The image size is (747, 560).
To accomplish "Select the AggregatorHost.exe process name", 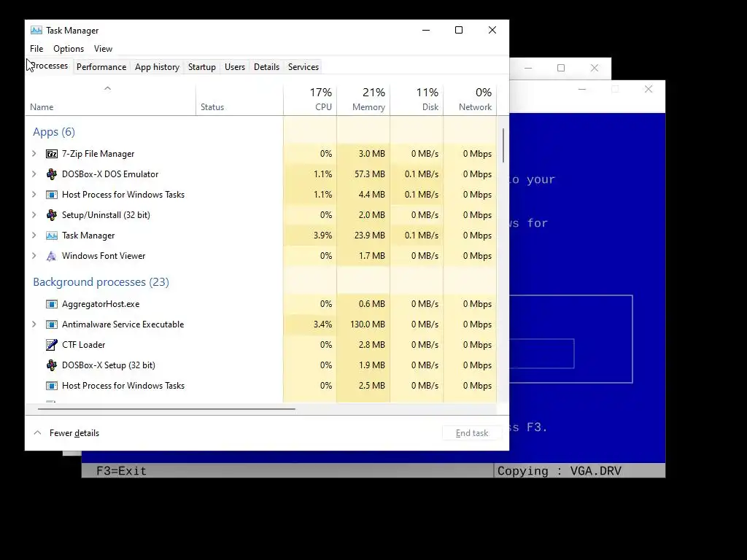I will pos(101,304).
